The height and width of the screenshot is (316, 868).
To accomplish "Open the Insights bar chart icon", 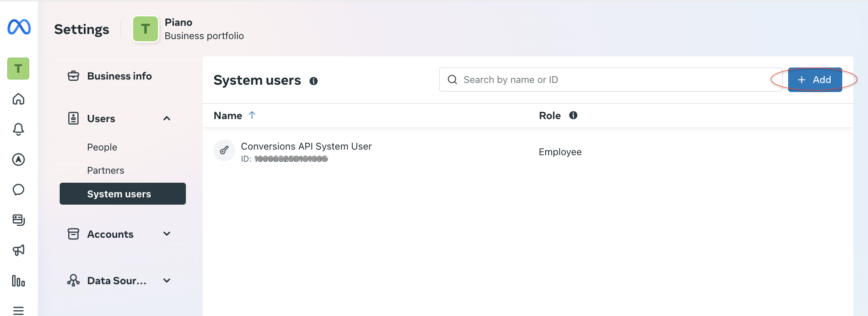I will (x=18, y=281).
